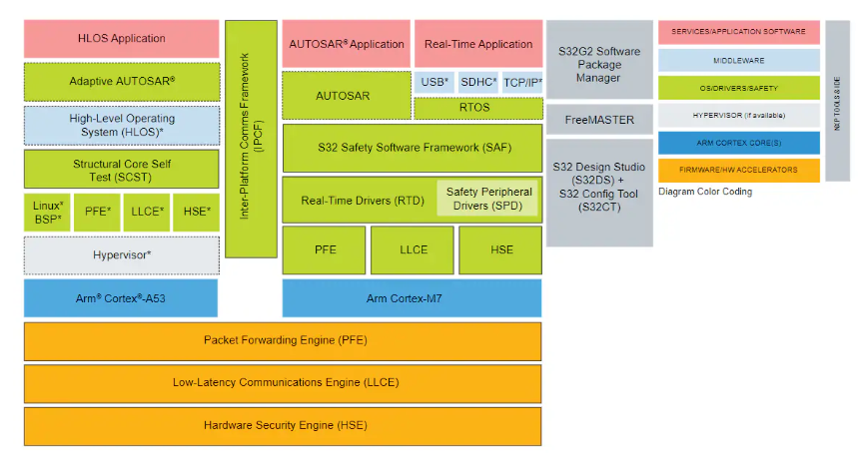Select the AUTOSAR Application block
Screen dimensions: 868x472
coord(347,44)
